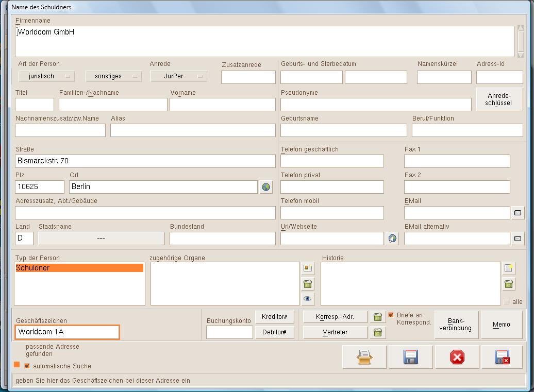
Task: Click the Familien-/Nachname input field
Action: pos(113,105)
